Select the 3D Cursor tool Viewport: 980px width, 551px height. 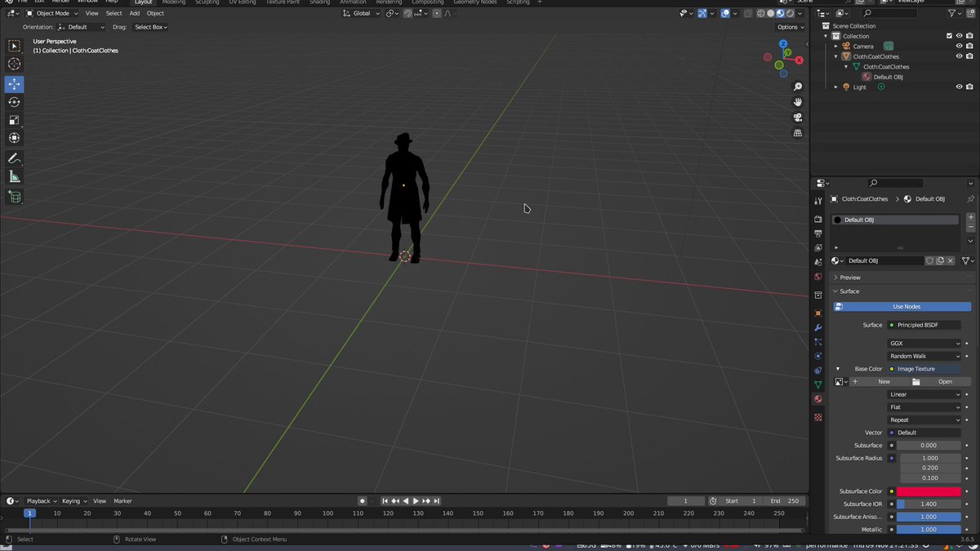[x=14, y=64]
